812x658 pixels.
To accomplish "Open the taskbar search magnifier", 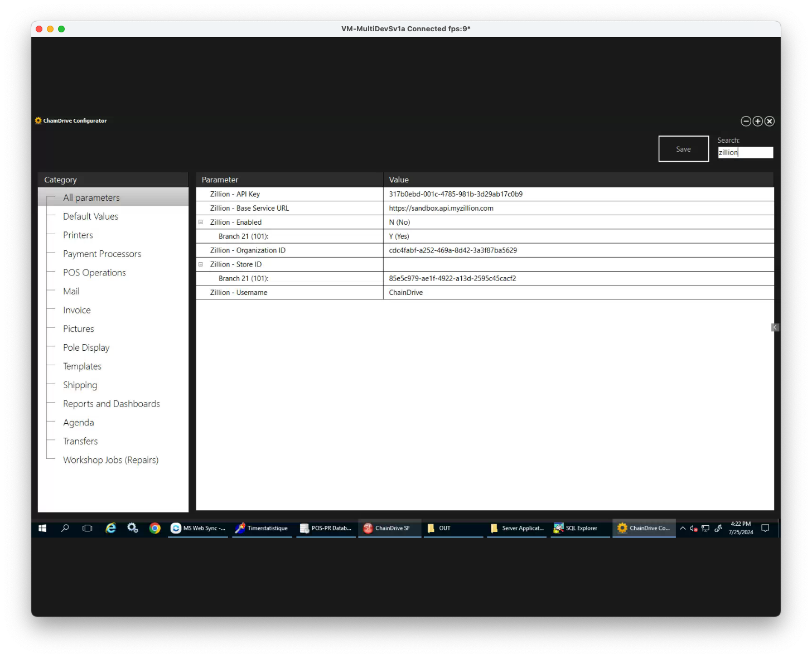I will 65,528.
